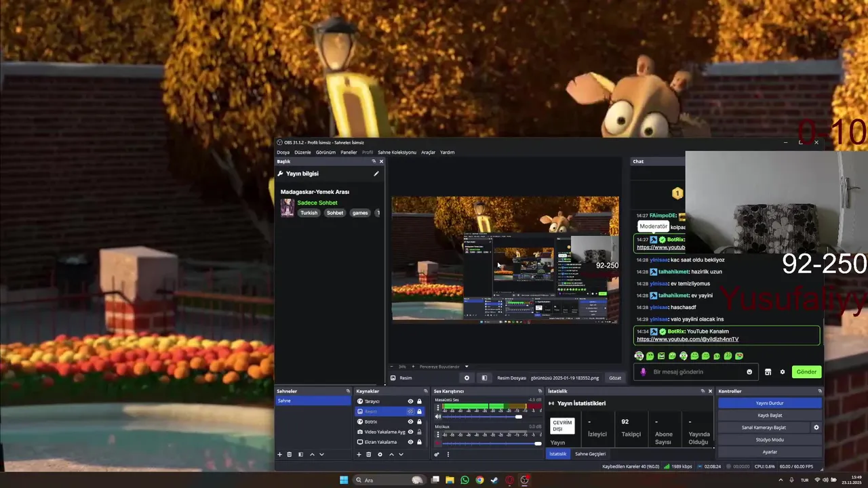The height and width of the screenshot is (488, 868).
Task: Open Chrome from the taskbar
Action: coord(479,480)
